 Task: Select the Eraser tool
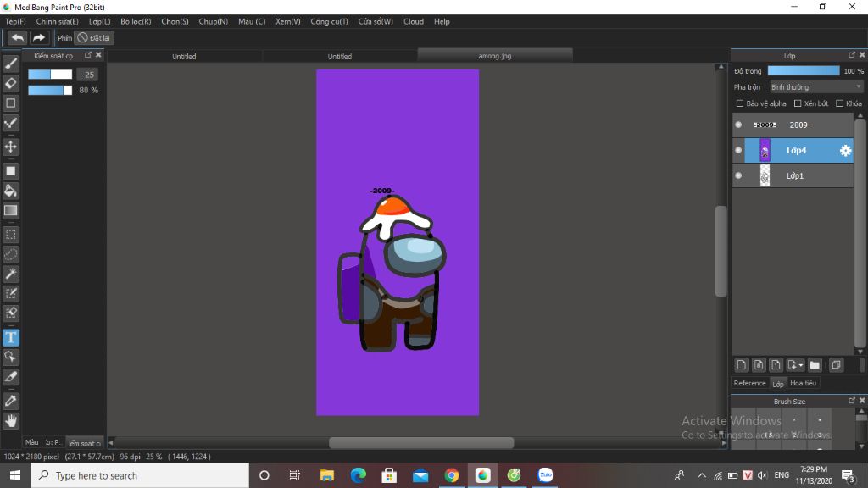[11, 83]
